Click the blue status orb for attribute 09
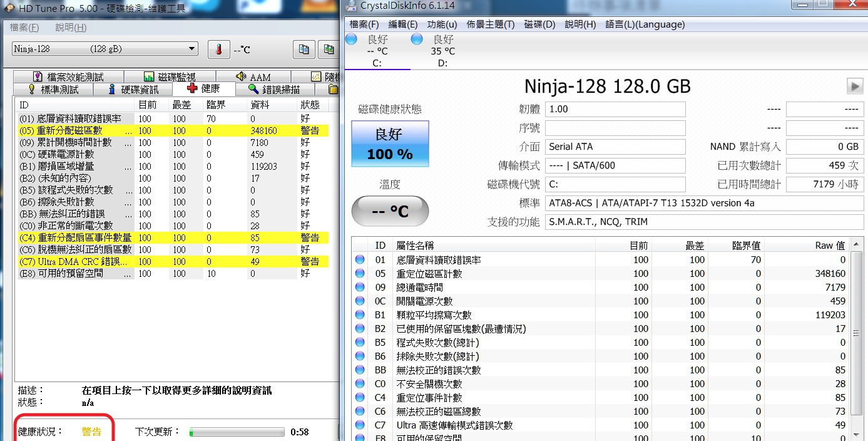The width and height of the screenshot is (868, 441). coord(360,287)
